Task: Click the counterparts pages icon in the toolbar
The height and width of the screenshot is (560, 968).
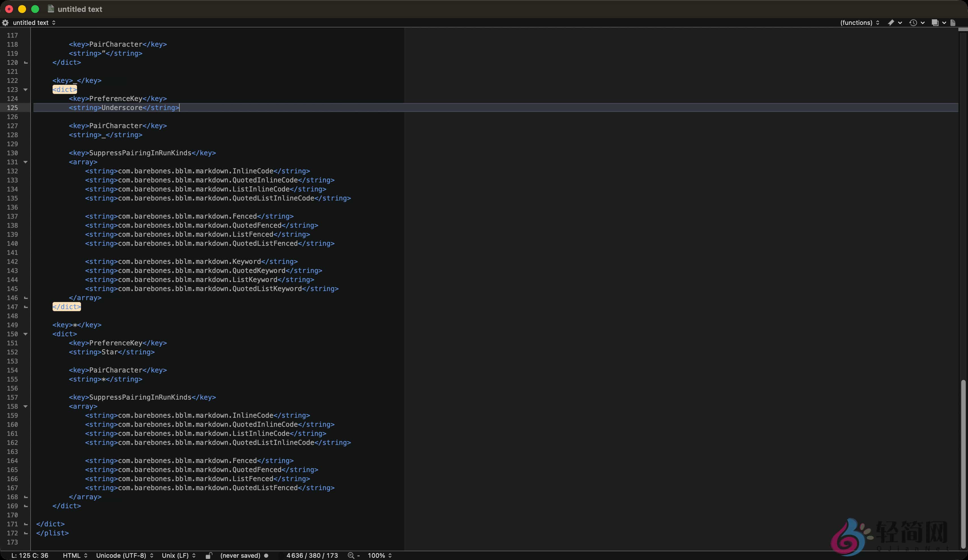Action: click(936, 23)
